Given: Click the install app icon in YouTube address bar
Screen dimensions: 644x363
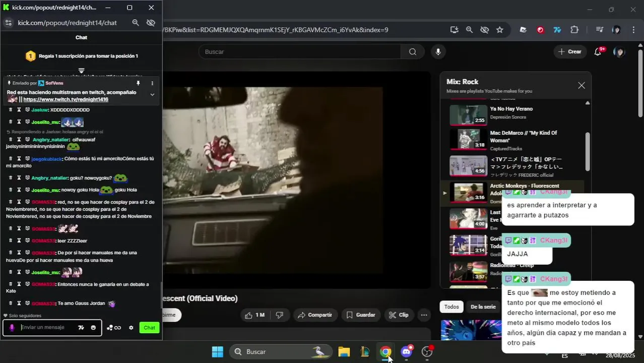Looking at the screenshot, I should (x=455, y=30).
